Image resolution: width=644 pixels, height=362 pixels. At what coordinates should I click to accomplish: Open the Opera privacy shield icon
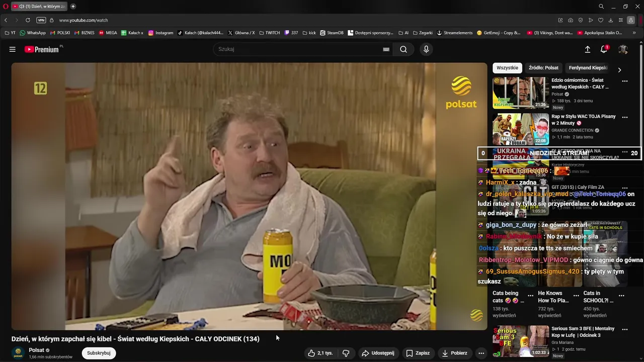coord(581,20)
